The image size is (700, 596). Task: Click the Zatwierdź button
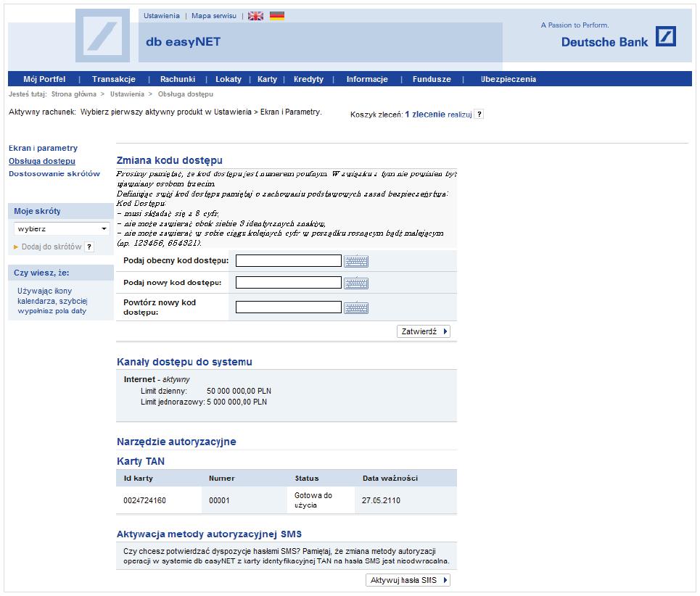(423, 331)
